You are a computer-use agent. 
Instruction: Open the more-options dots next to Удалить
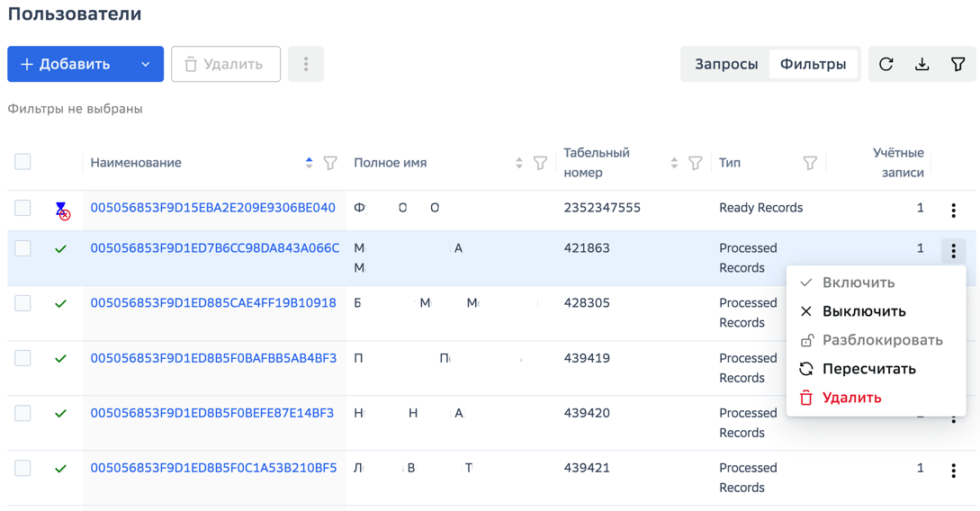(x=306, y=64)
